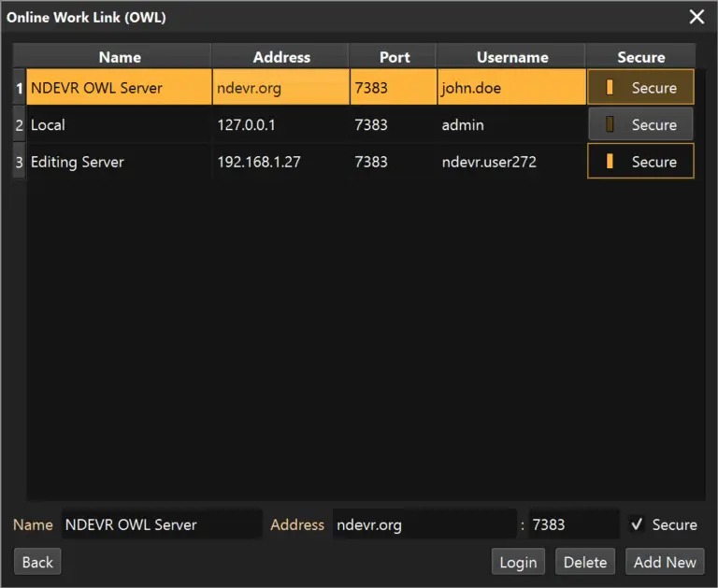The image size is (718, 588).
Task: Click the Secure column header
Action: [640, 57]
